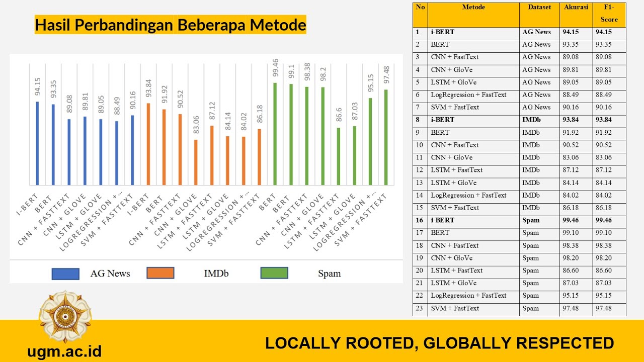
Task: Open the ugm.ac.id website text
Action: point(64,350)
